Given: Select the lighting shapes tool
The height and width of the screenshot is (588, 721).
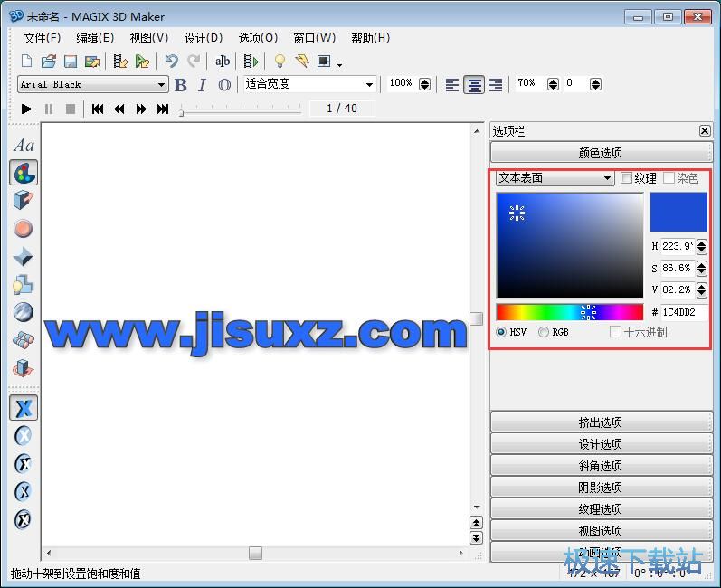Looking at the screenshot, I should pos(23,285).
